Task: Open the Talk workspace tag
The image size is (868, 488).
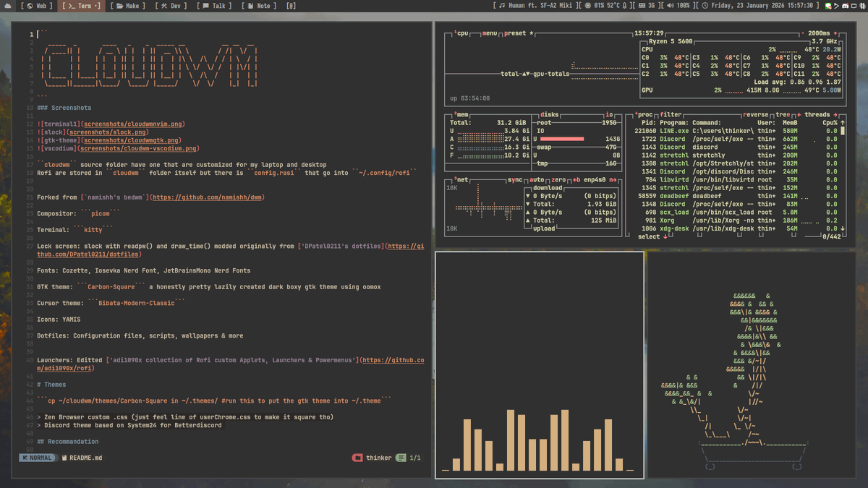Action: [x=216, y=6]
